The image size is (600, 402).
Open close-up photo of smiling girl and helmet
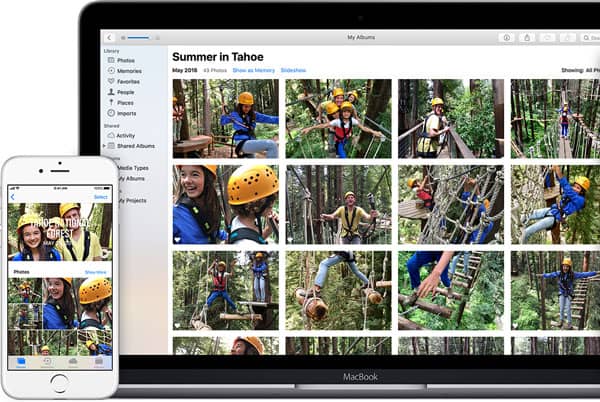[226, 205]
